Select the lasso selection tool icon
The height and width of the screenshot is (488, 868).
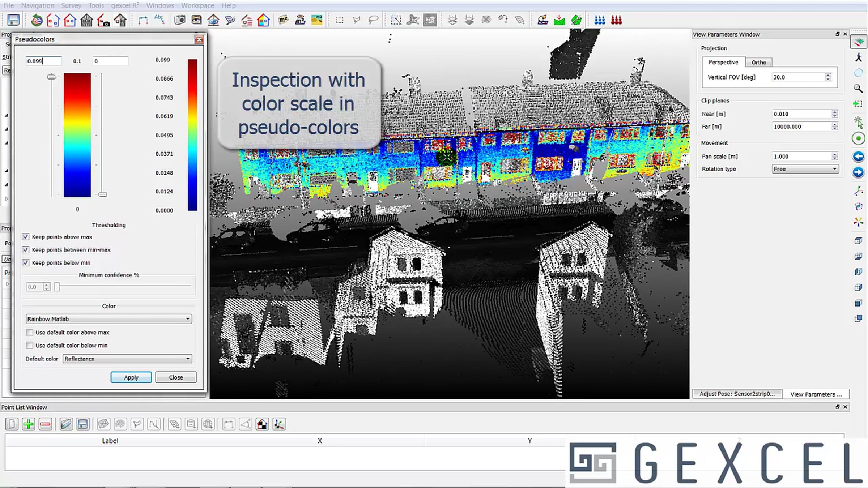[x=373, y=20]
